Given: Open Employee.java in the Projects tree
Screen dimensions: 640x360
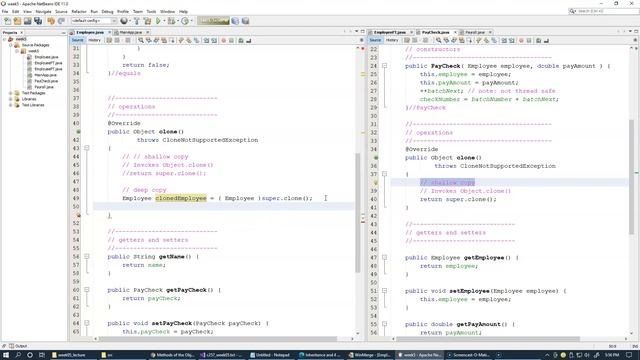Looking at the screenshot, I should [x=46, y=57].
